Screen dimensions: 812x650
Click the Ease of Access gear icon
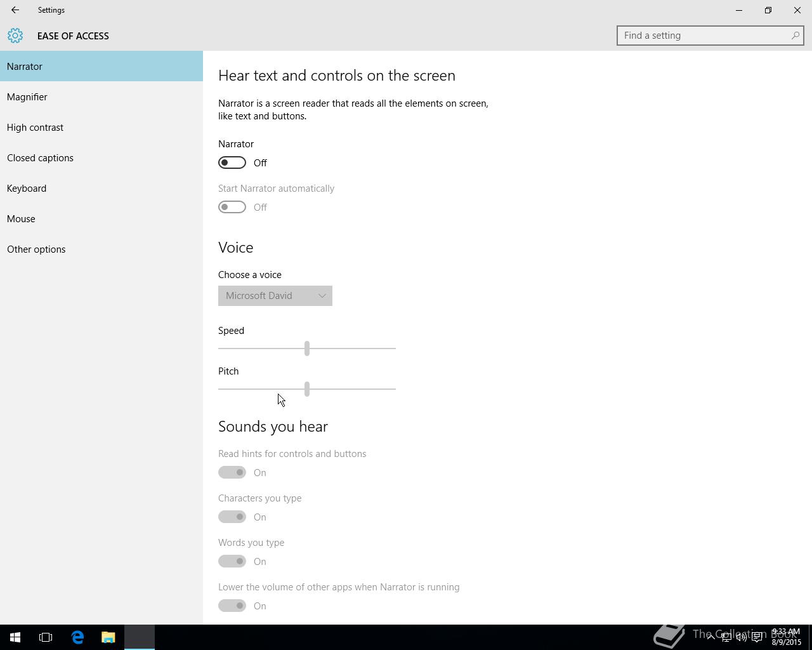pos(15,36)
